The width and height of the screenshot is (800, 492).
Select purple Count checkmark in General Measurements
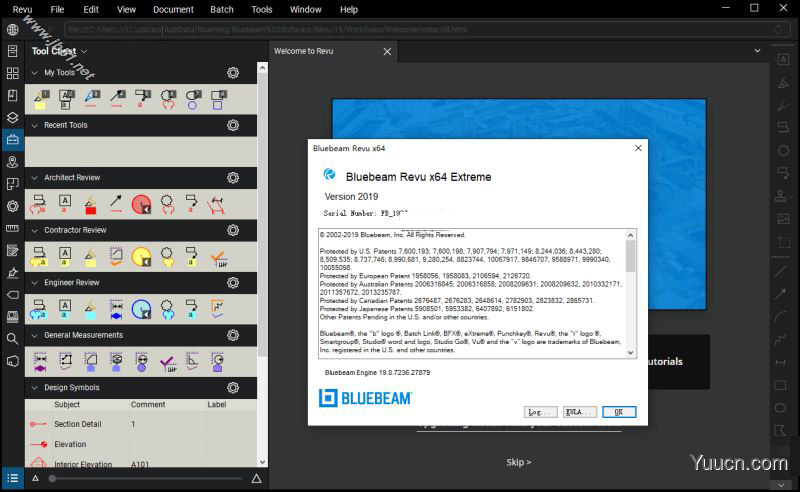(x=168, y=363)
